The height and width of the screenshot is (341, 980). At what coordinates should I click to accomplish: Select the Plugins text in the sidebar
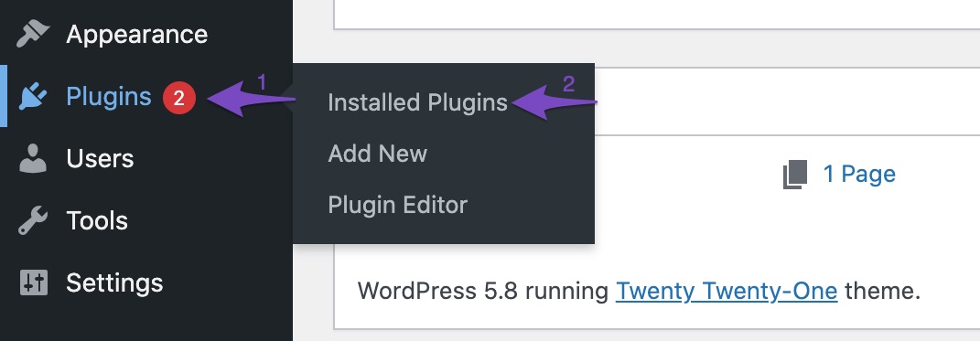click(x=109, y=97)
